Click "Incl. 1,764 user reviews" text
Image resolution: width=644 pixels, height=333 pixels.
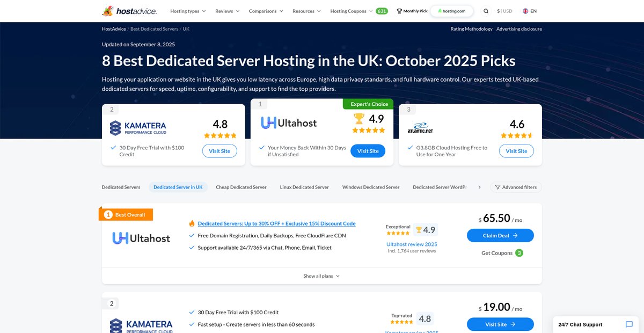(x=412, y=251)
